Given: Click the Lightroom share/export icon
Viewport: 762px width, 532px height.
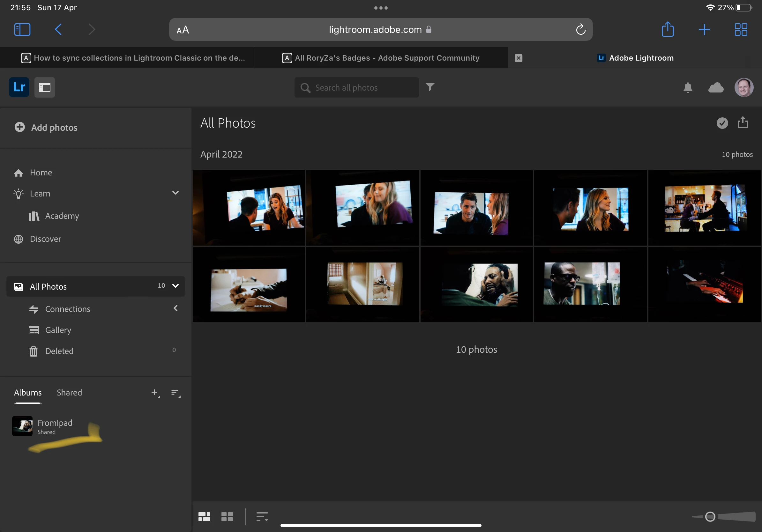Looking at the screenshot, I should (743, 123).
